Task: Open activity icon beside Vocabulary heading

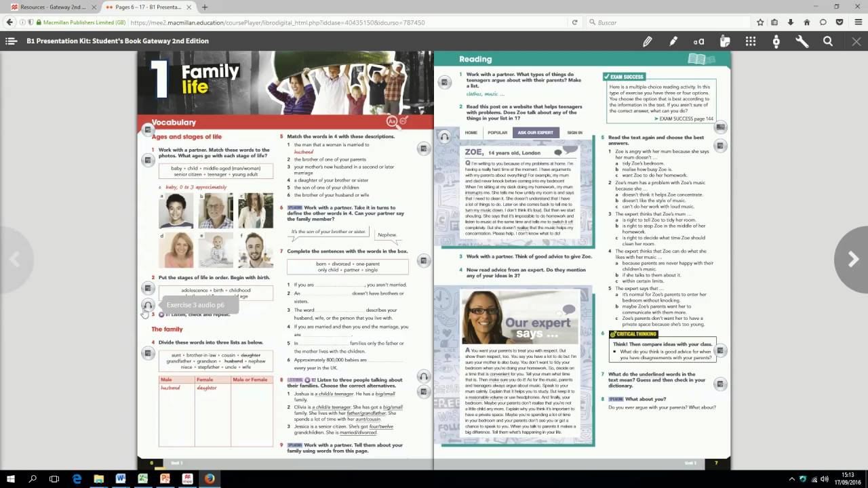Action: click(x=146, y=129)
